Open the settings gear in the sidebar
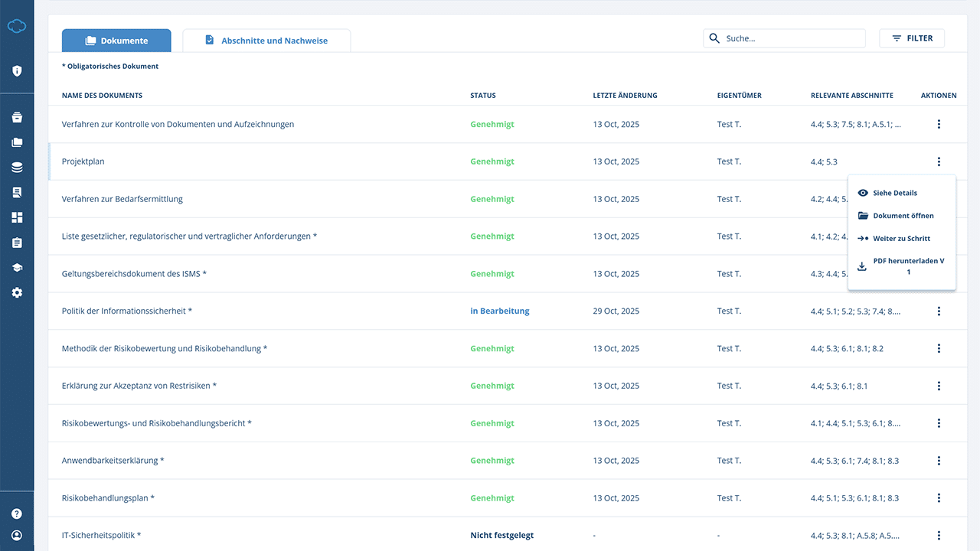 click(x=17, y=293)
